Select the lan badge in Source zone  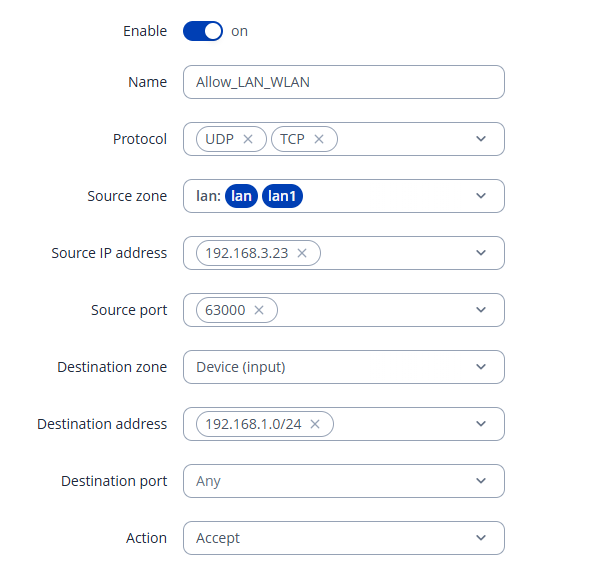pyautogui.click(x=241, y=196)
